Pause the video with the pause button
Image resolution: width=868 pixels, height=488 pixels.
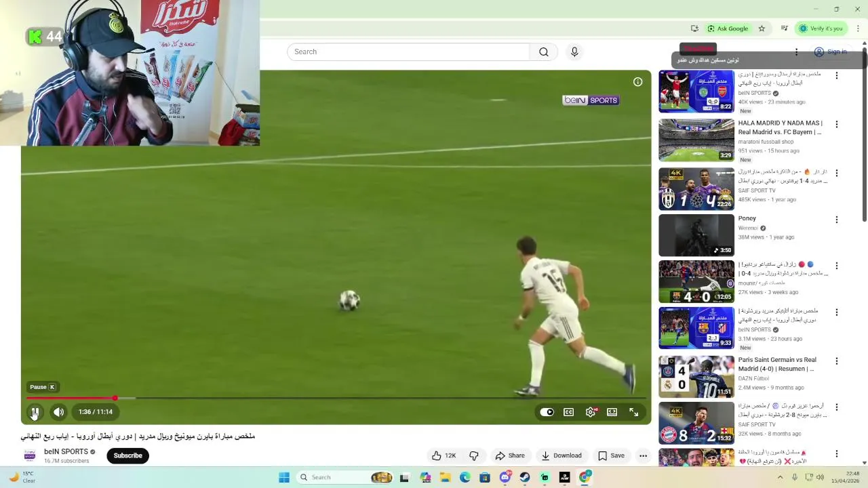pyautogui.click(x=35, y=411)
